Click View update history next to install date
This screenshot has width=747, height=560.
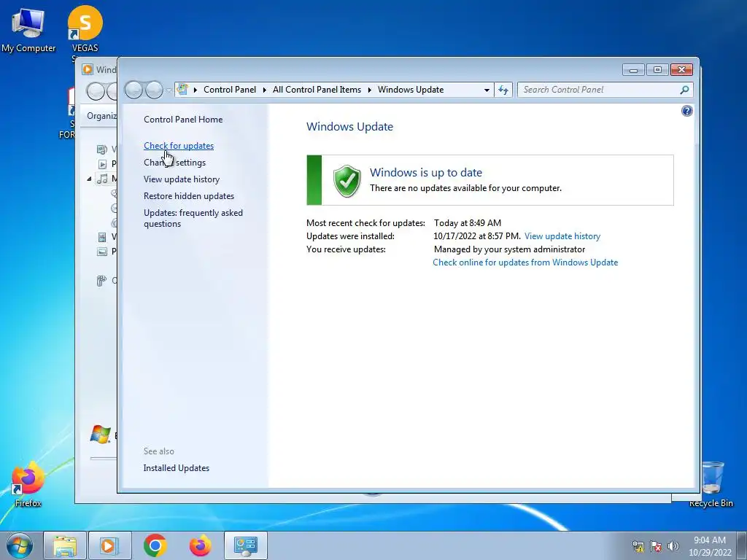click(x=562, y=236)
